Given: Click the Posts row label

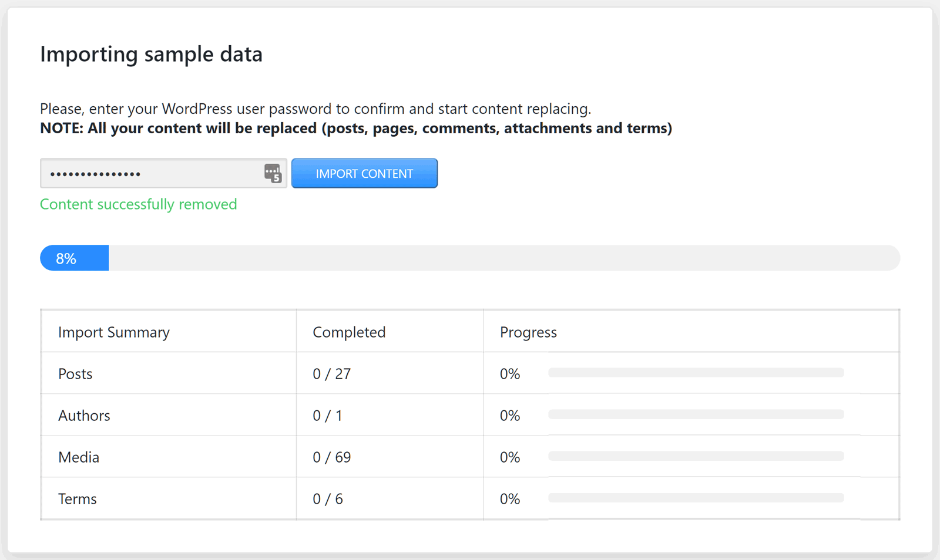Looking at the screenshot, I should click(x=75, y=374).
